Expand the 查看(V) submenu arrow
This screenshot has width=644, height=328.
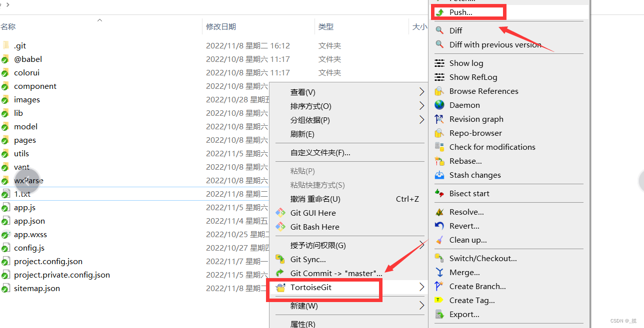421,92
